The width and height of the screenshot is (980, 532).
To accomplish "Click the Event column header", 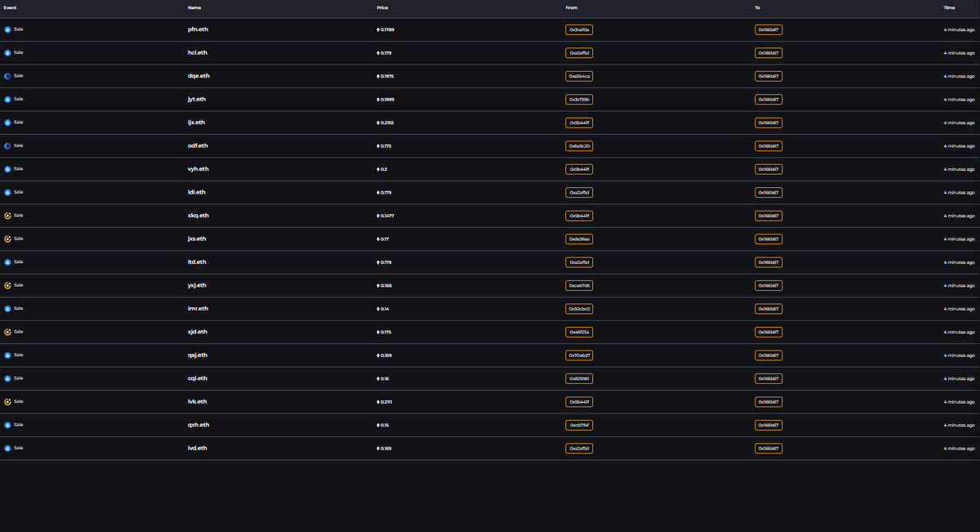I will pos(10,7).
